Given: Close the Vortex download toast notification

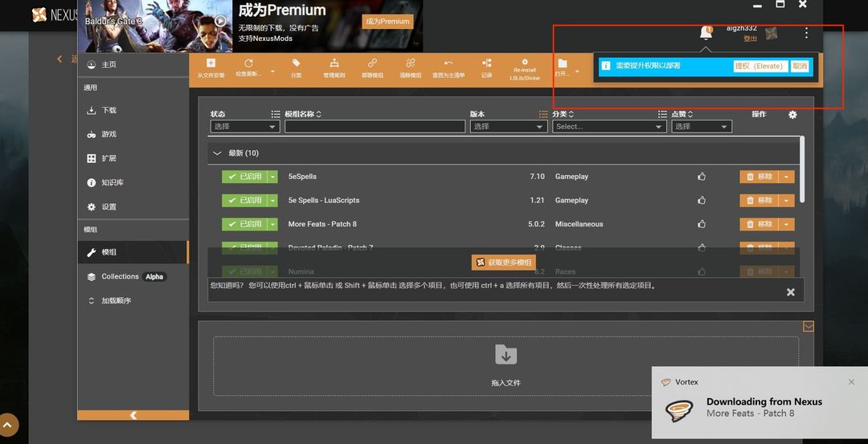Looking at the screenshot, I should [x=851, y=382].
